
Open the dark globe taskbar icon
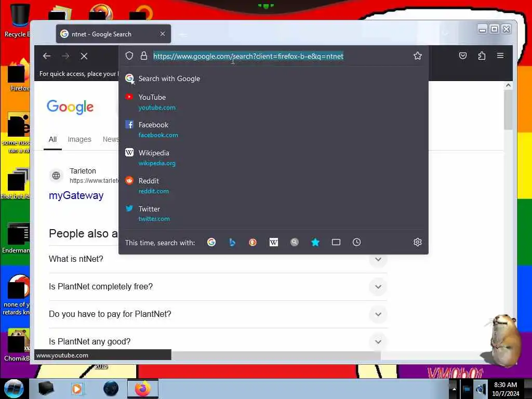pyautogui.click(x=111, y=389)
